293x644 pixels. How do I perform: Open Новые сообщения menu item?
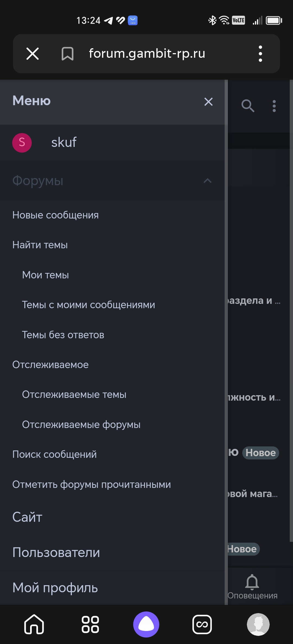pos(56,215)
